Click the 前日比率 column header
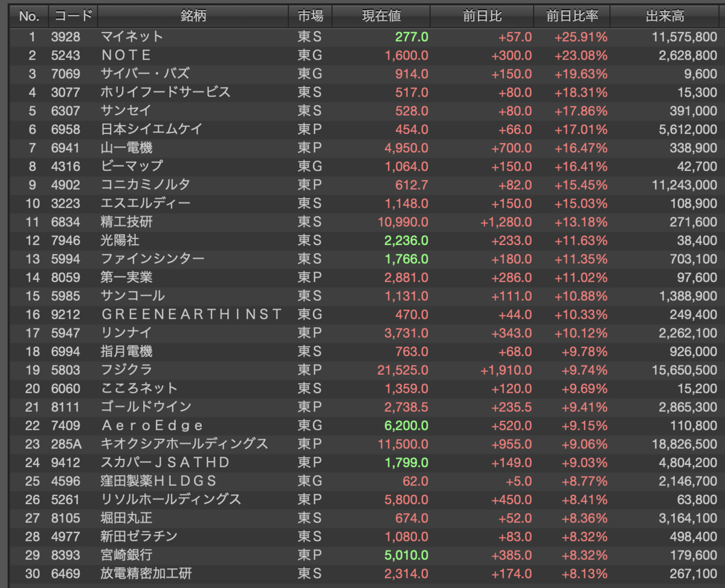The width and height of the screenshot is (725, 588). click(x=572, y=16)
